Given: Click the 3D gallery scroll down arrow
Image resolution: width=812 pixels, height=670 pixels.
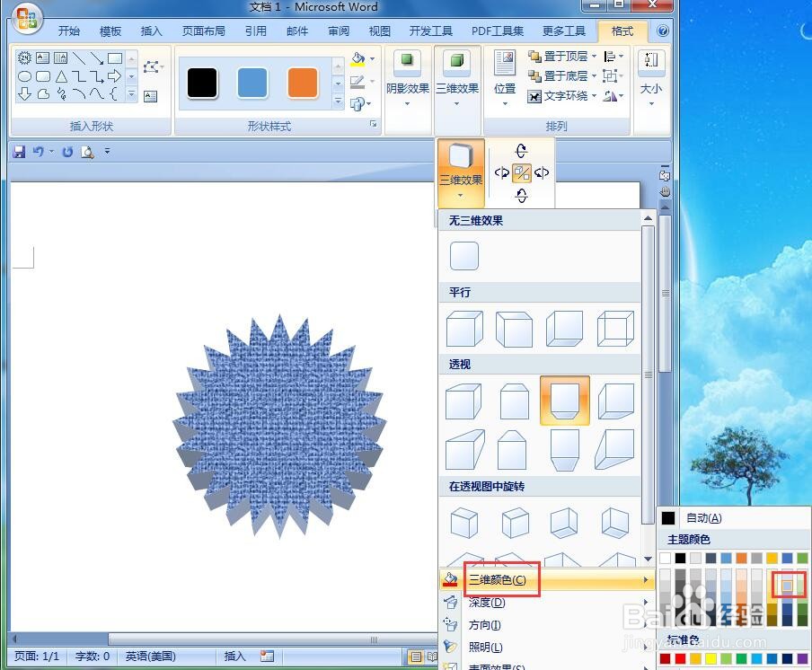Looking at the screenshot, I should click(648, 559).
